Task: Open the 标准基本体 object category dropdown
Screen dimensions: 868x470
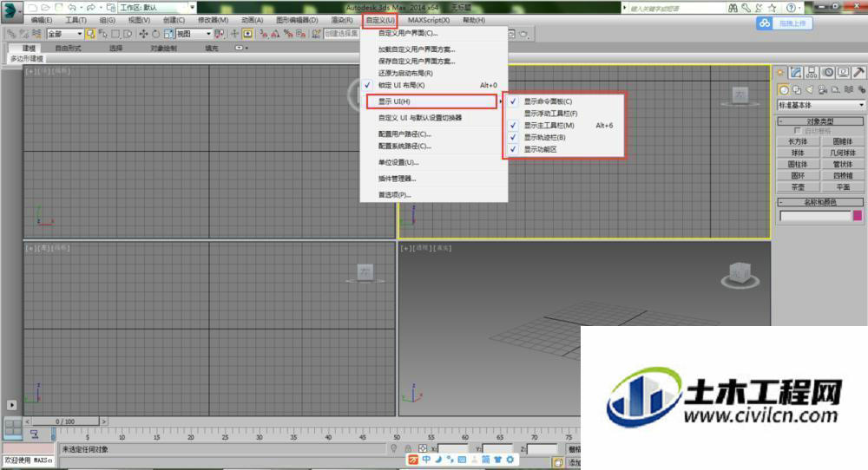Action: tap(821, 105)
